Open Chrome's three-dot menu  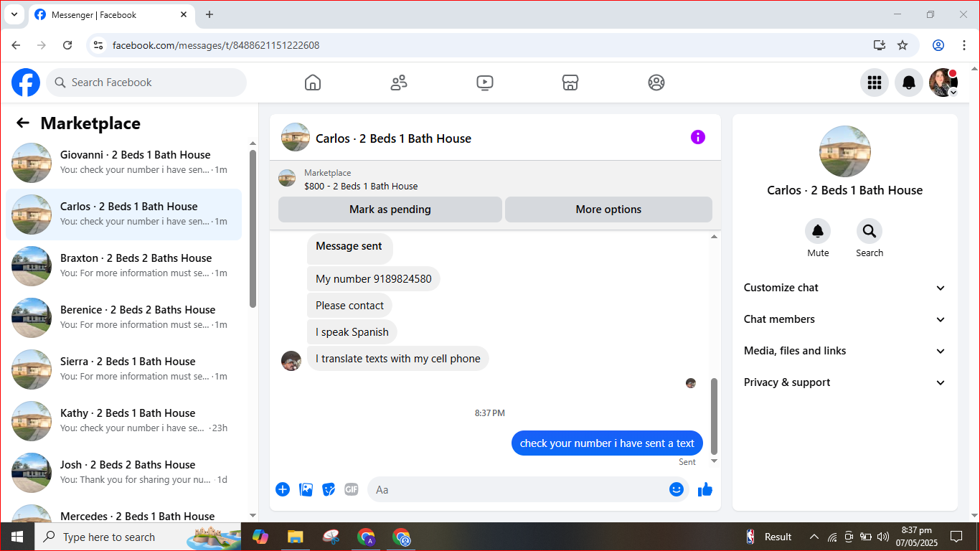964,45
